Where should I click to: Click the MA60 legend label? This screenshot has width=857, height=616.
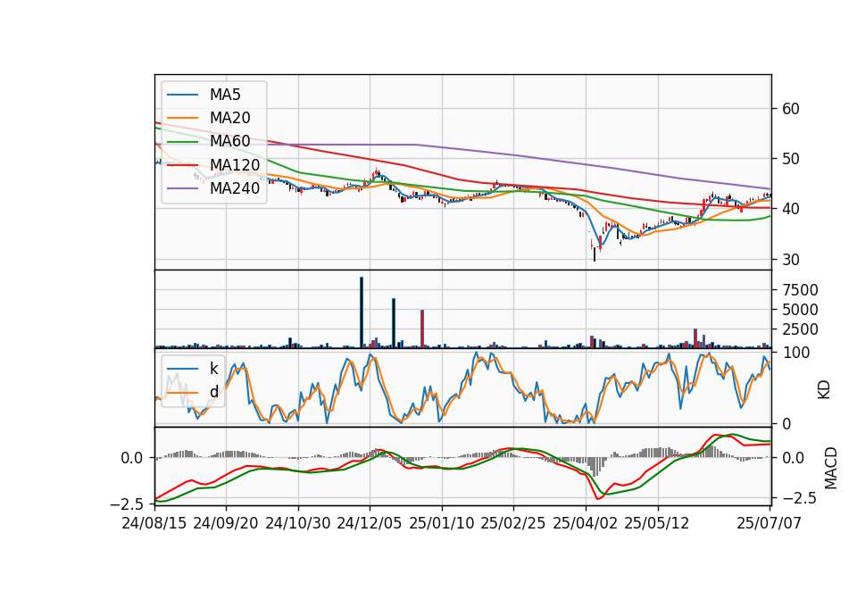(229, 142)
